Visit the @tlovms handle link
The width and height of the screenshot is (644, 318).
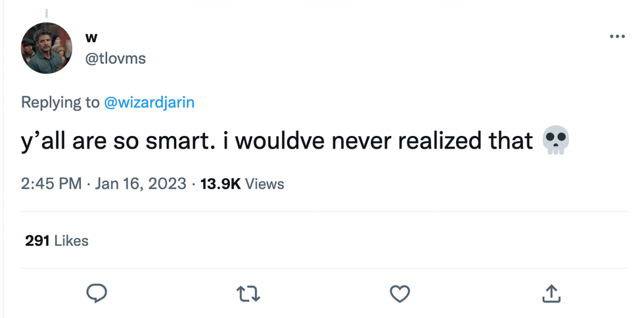pos(116,58)
